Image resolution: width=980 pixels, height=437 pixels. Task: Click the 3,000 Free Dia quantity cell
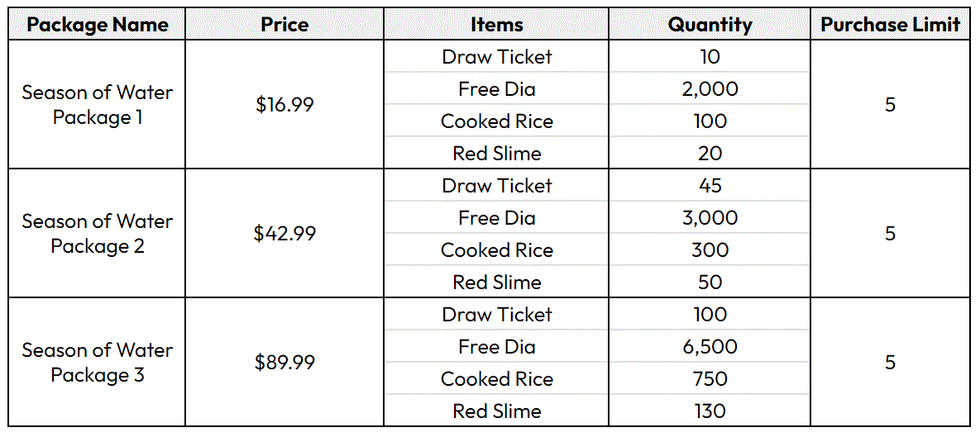pyautogui.click(x=710, y=218)
